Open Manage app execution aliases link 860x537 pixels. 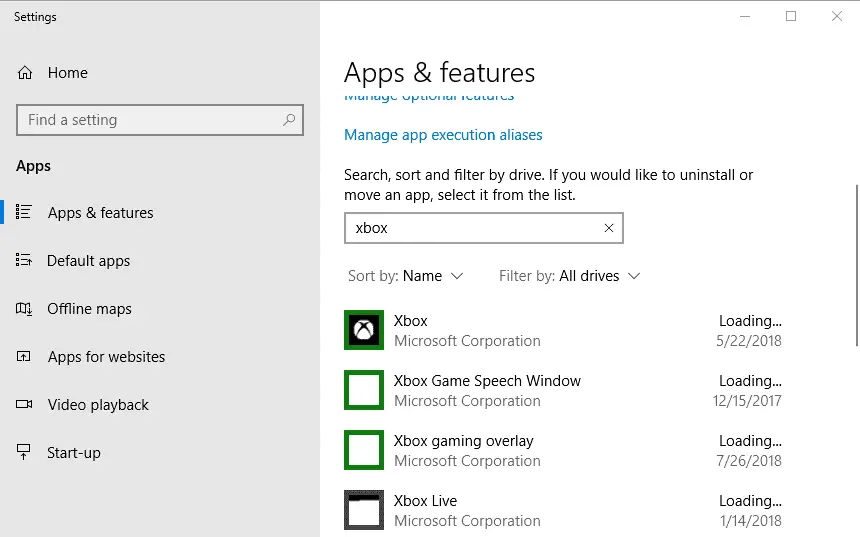click(443, 135)
